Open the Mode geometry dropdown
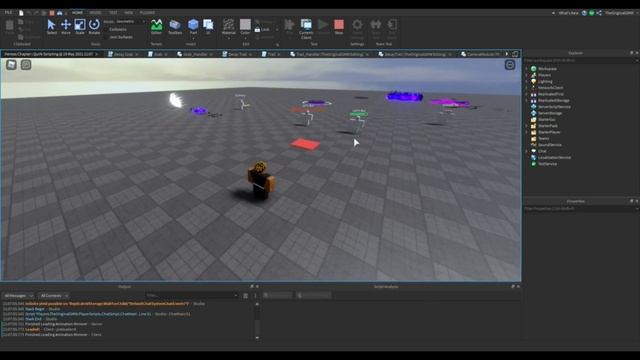Screen dimensions: 640x360 [131, 21]
